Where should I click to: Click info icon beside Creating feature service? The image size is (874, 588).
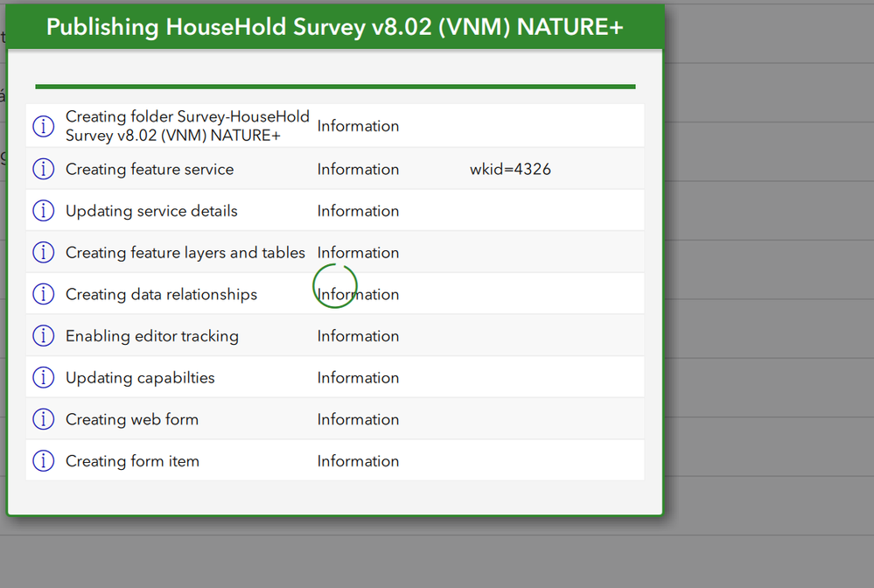point(44,169)
